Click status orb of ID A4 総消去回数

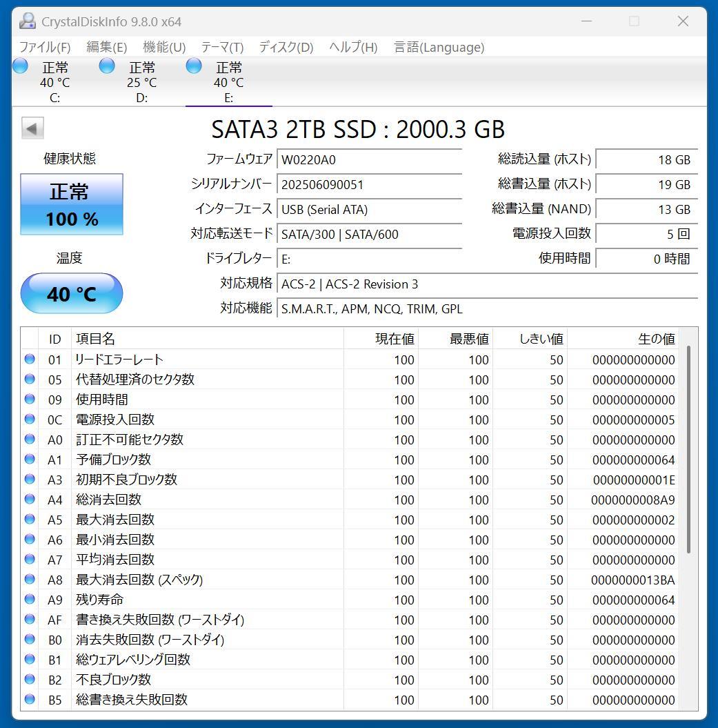tap(30, 499)
